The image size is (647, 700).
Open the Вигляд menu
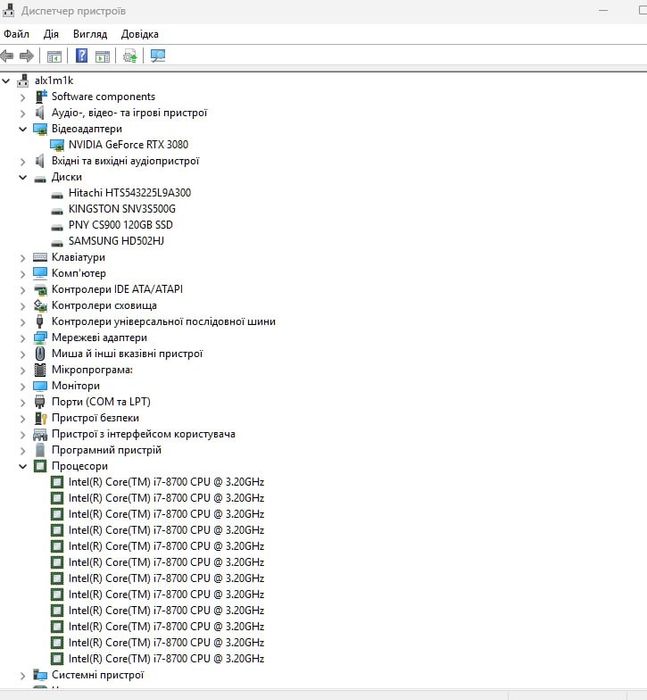tap(90, 34)
